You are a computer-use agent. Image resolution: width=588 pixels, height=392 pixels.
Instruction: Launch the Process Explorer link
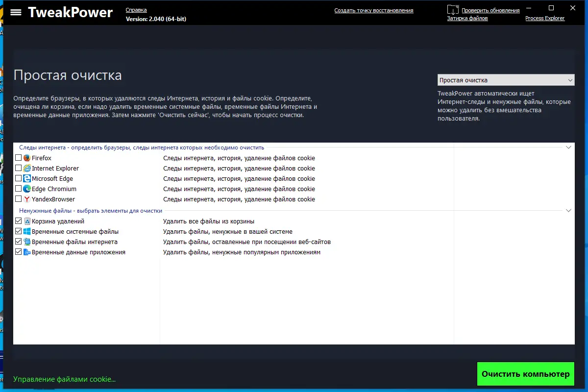click(545, 19)
